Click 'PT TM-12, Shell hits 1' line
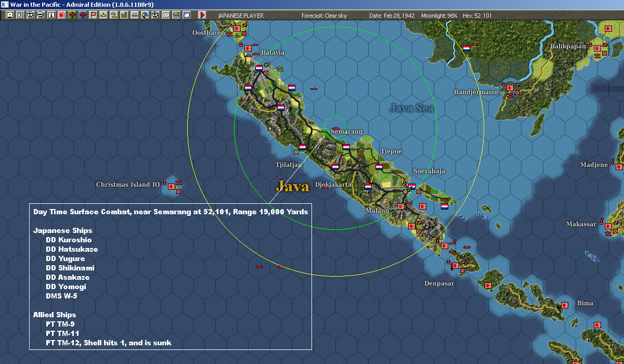The width and height of the screenshot is (624, 364). pos(109,343)
